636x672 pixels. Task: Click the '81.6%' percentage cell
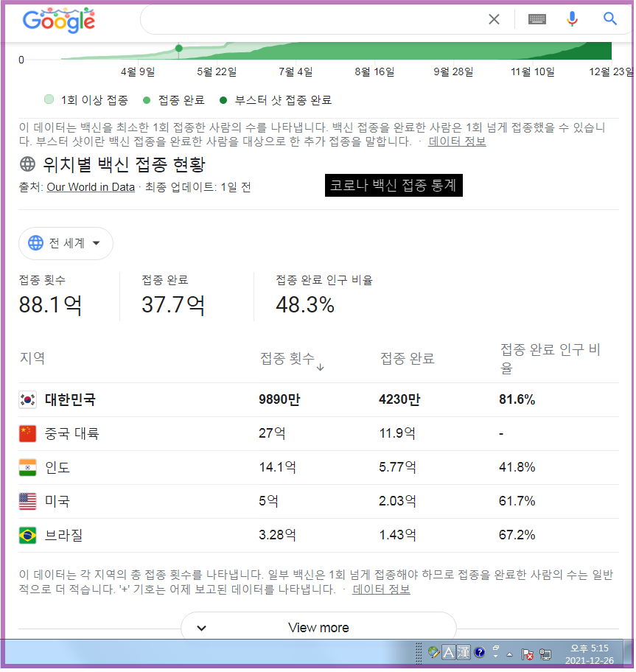pos(518,400)
